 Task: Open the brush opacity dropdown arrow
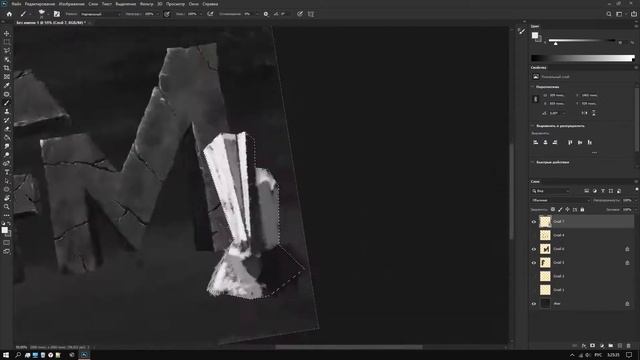pyautogui.click(x=157, y=14)
